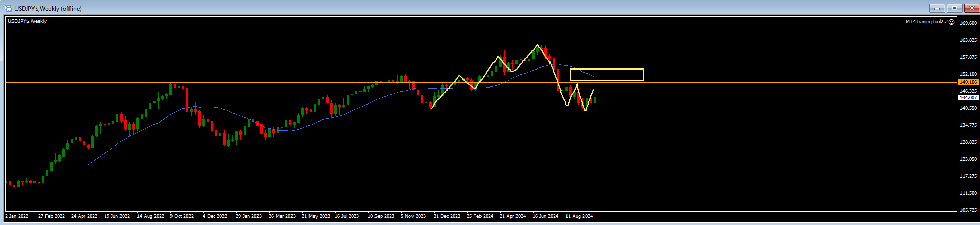This screenshot has height=225, width=980.
Task: Click the 9 Oct 2022 date label
Action: 182,216
